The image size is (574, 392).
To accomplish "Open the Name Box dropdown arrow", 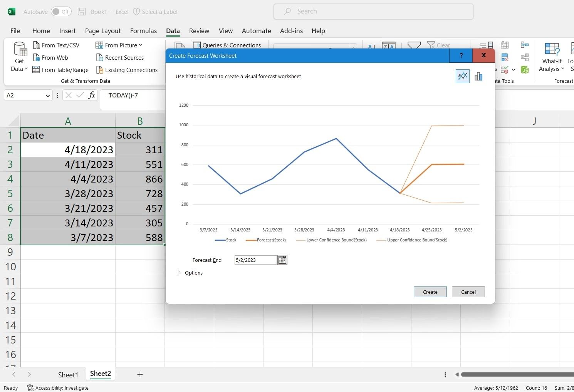I will coord(48,95).
